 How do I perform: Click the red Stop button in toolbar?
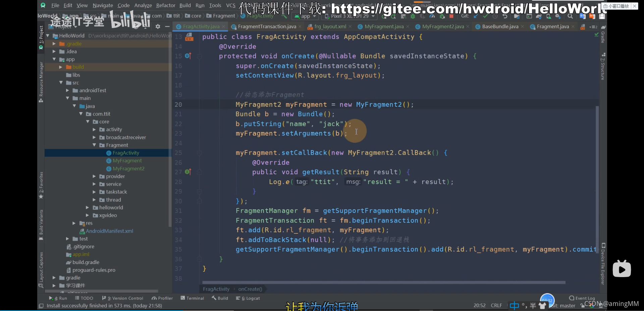pos(451,16)
